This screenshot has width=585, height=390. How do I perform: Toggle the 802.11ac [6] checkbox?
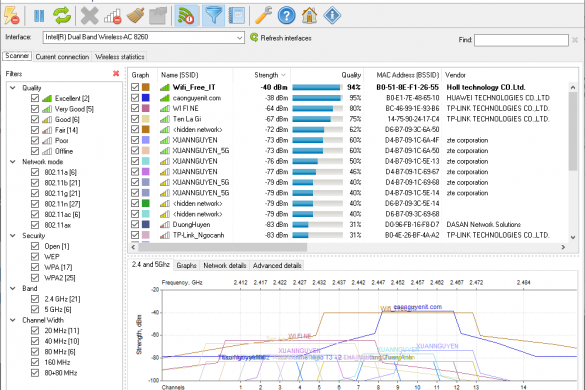[x=35, y=214]
